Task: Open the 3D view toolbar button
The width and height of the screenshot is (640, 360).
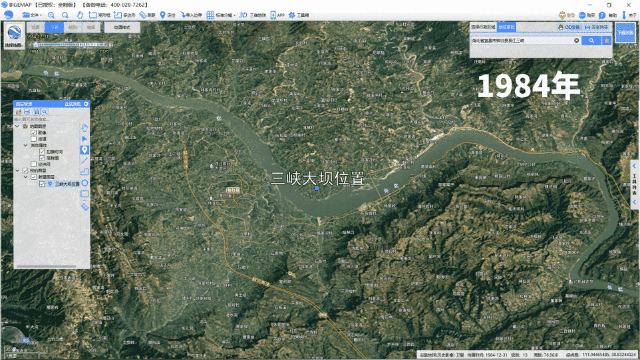Action: pos(252,15)
